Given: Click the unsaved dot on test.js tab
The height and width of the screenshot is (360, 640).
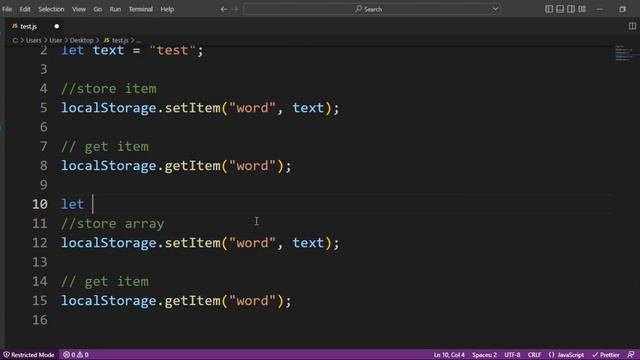Looking at the screenshot, I should pos(57,26).
